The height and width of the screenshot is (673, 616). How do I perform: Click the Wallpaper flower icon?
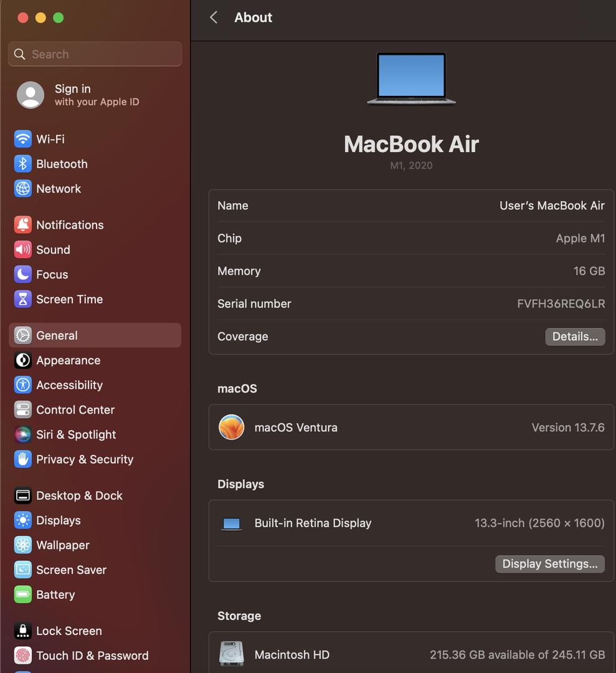23,545
